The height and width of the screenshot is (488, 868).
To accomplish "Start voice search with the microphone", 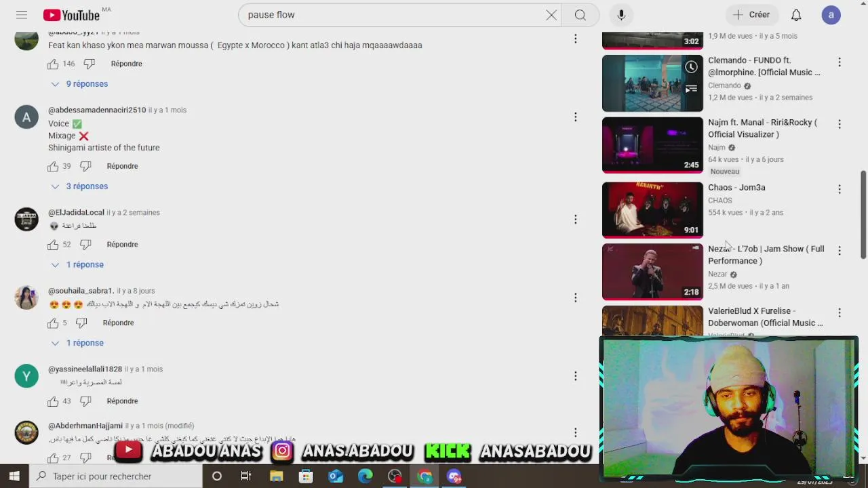I will click(621, 15).
